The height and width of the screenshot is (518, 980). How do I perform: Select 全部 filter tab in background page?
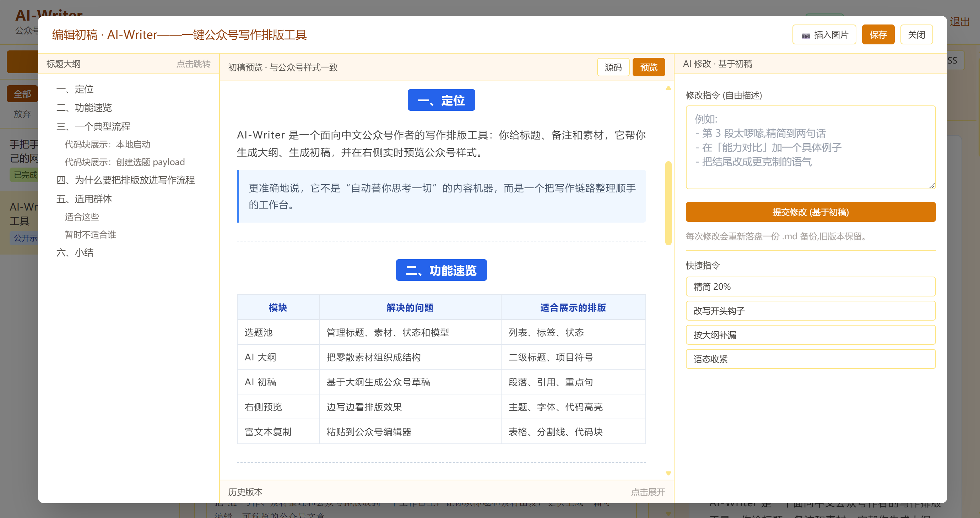pos(22,94)
